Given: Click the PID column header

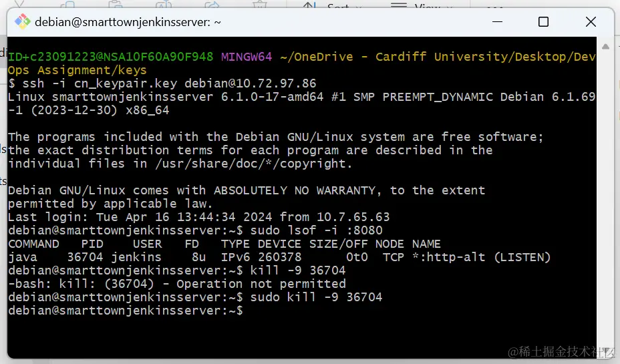Looking at the screenshot, I should tap(92, 244).
